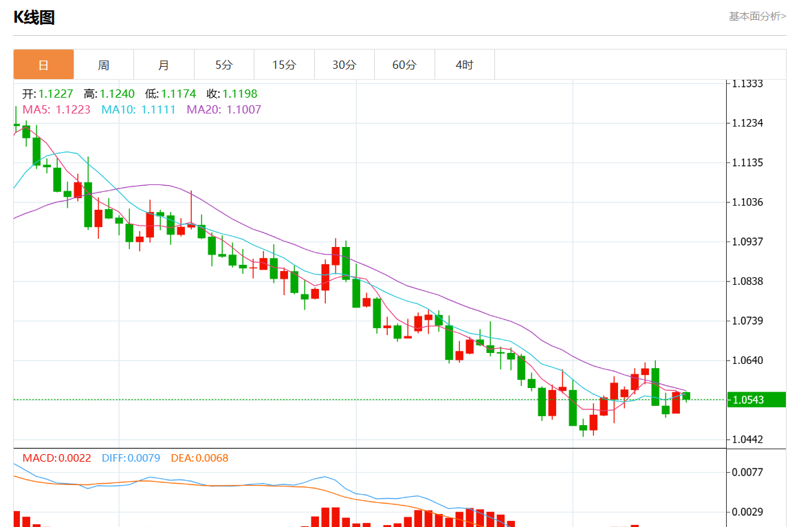Click the 1.1036 price axis label
The width and height of the screenshot is (812, 527).
(747, 202)
